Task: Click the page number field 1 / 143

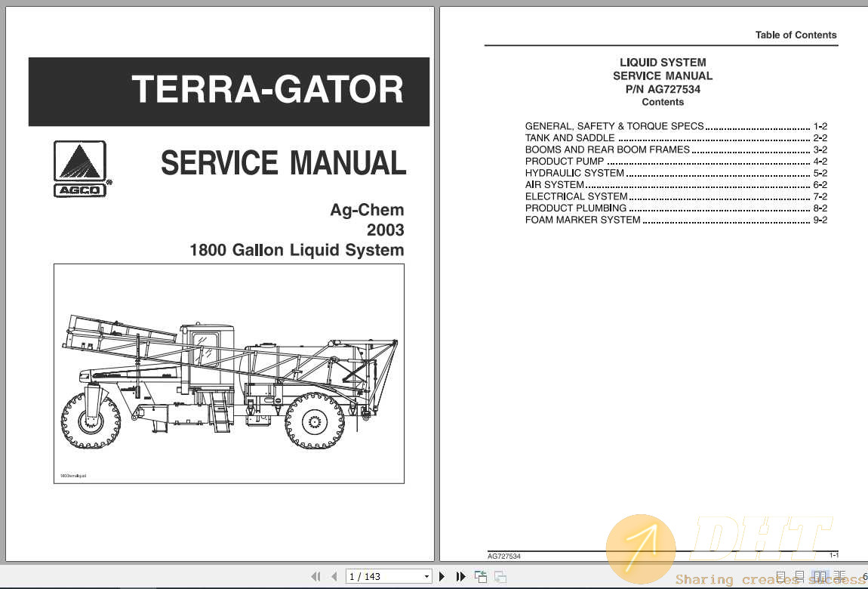Action: (389, 576)
